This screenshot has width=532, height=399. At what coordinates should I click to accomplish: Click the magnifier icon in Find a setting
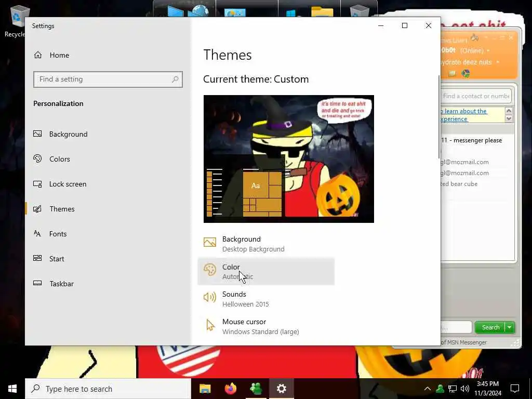175,79
